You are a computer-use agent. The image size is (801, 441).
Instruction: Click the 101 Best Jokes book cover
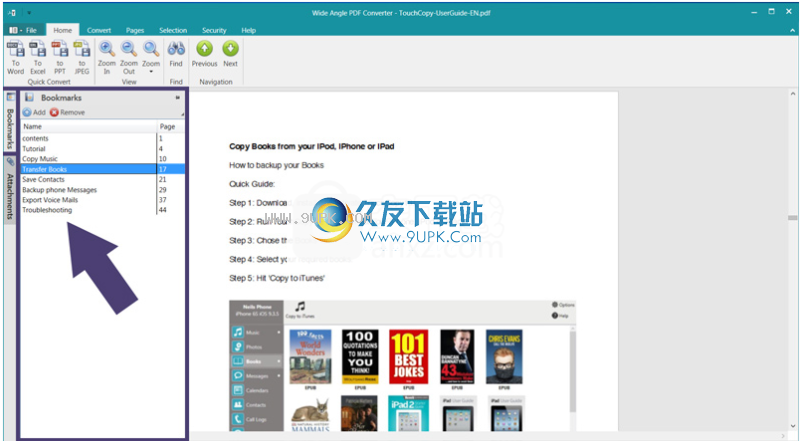(x=409, y=357)
